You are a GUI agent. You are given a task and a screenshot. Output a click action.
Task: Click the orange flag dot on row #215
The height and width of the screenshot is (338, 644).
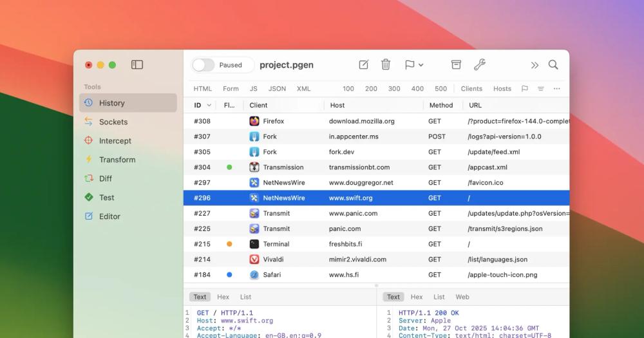pyautogui.click(x=229, y=244)
